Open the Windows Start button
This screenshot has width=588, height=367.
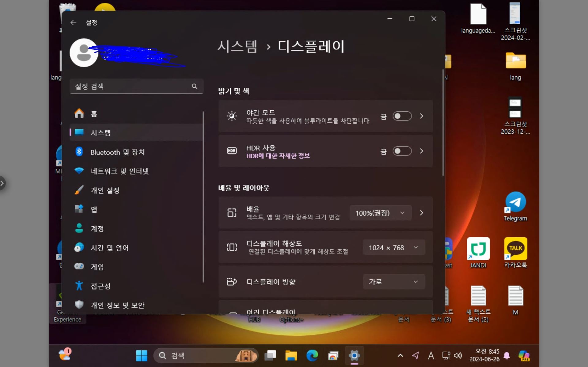click(x=142, y=356)
